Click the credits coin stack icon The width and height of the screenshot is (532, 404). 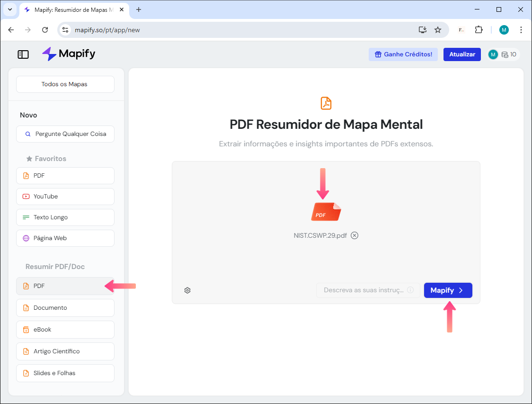505,54
